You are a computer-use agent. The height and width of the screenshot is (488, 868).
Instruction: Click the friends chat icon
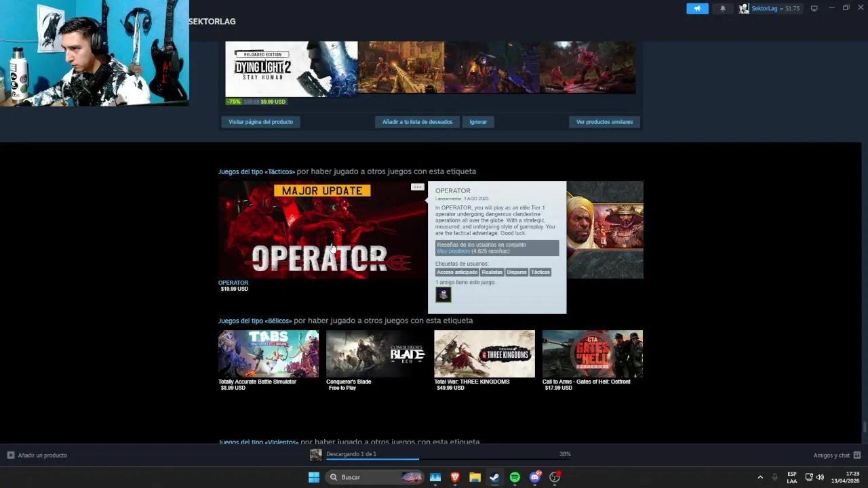click(x=857, y=455)
